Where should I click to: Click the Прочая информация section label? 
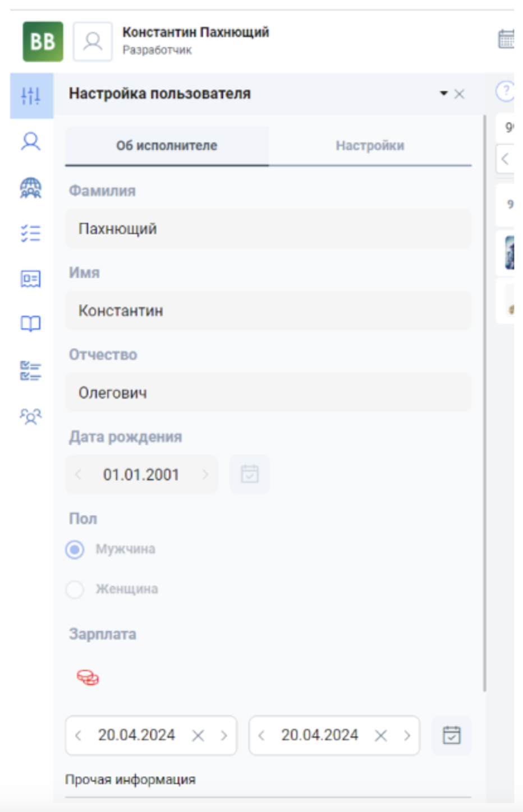130,780
